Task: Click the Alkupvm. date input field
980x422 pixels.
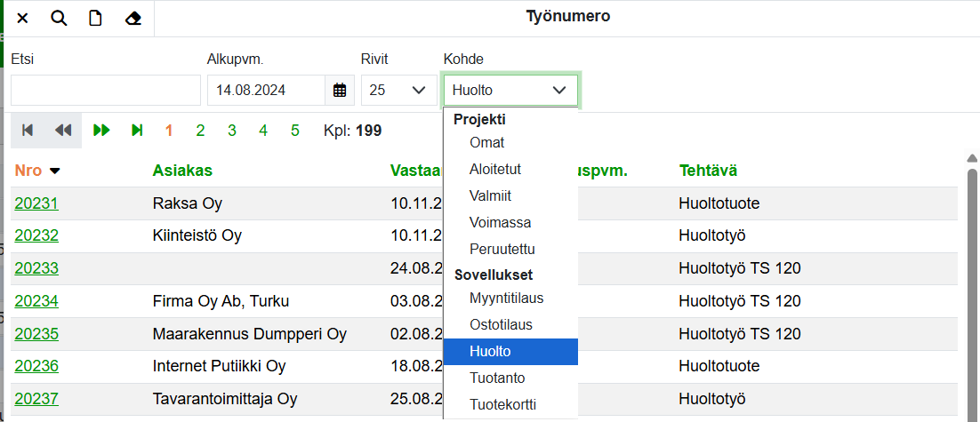Action: click(x=267, y=90)
